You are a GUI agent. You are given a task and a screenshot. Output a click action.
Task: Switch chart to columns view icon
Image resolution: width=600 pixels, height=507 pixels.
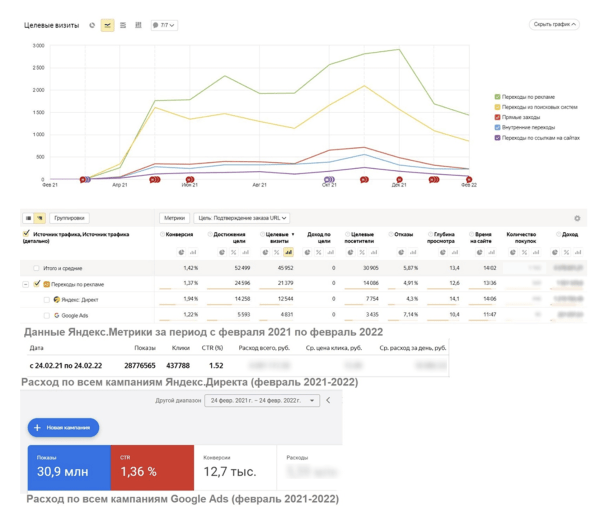tap(138, 25)
